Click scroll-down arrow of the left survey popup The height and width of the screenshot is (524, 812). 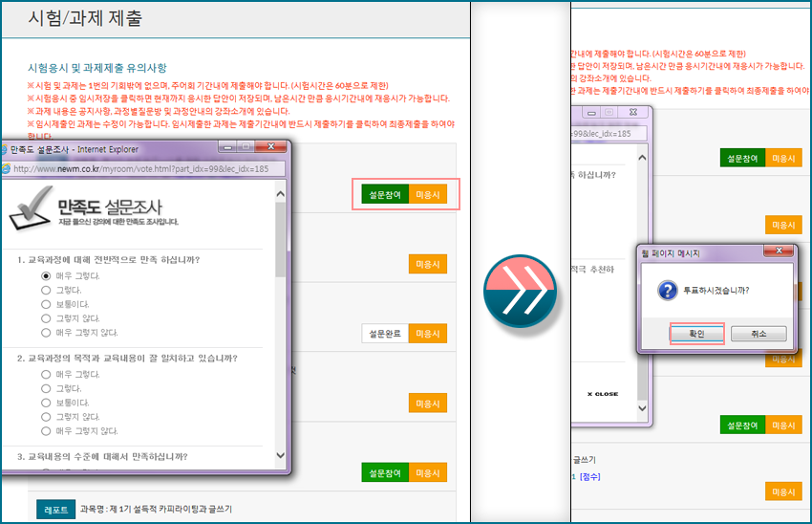click(280, 455)
